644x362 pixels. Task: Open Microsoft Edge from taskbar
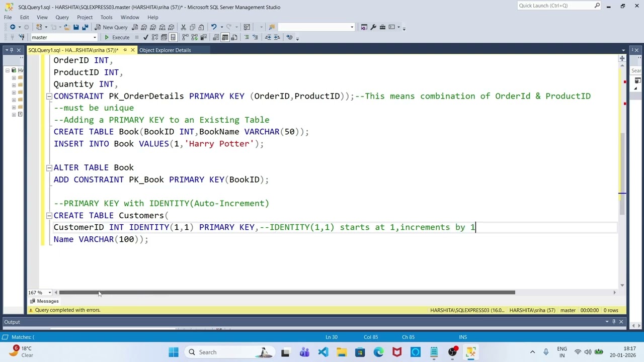[378, 352]
